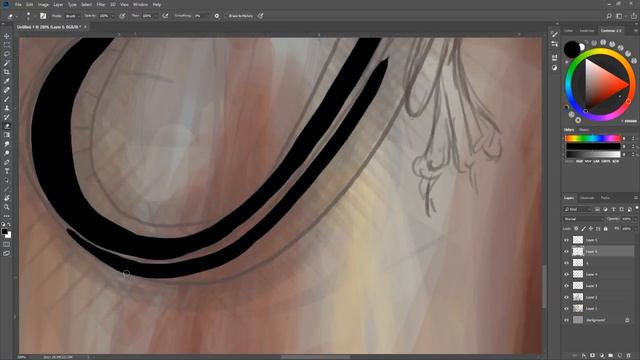Select the Brush tool in the toolbox
The width and height of the screenshot is (640, 360).
[x=7, y=99]
